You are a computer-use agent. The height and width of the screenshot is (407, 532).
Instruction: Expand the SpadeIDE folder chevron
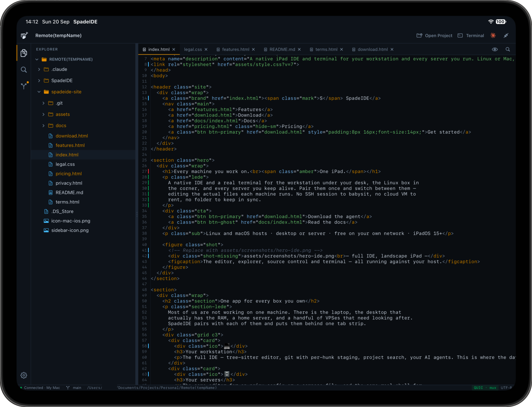point(39,81)
